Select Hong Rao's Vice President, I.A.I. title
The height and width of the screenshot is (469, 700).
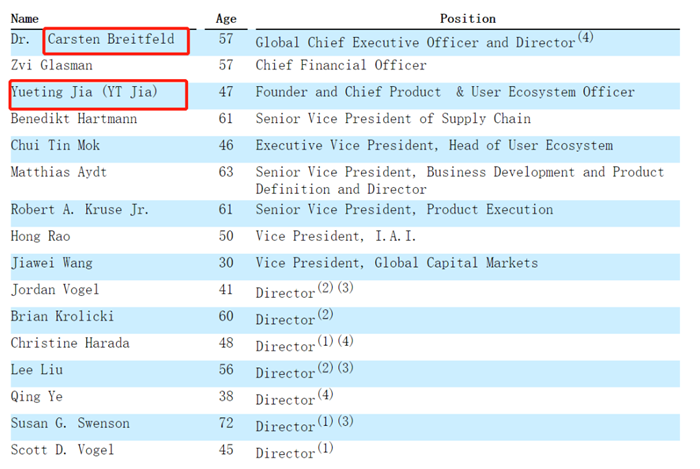click(x=336, y=237)
